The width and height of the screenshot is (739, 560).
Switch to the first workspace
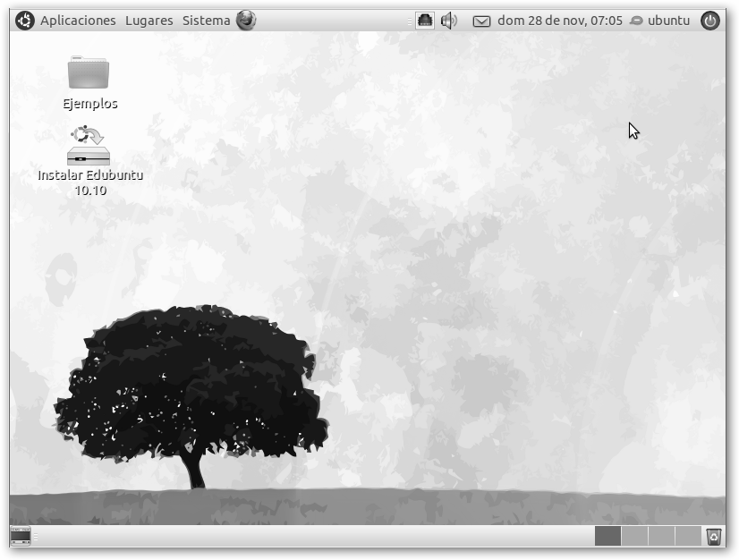pos(607,536)
